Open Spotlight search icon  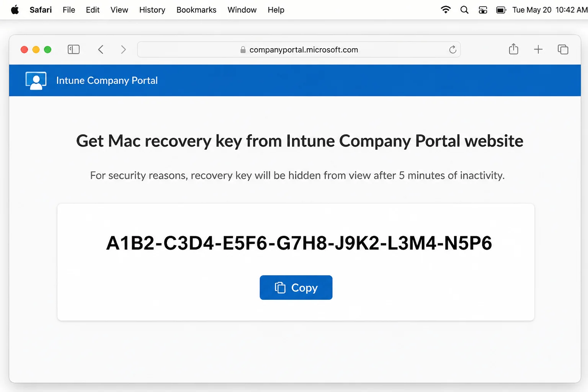click(464, 10)
